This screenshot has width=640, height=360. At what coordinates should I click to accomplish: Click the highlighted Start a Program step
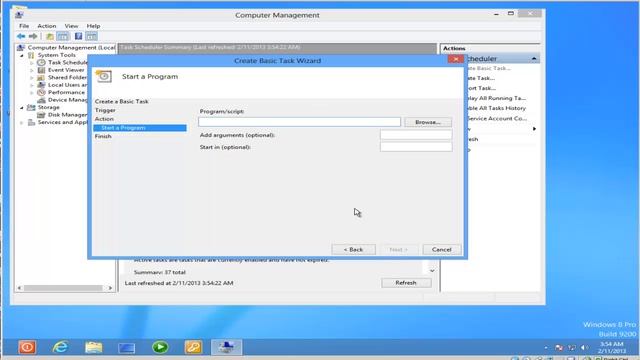pyautogui.click(x=140, y=128)
